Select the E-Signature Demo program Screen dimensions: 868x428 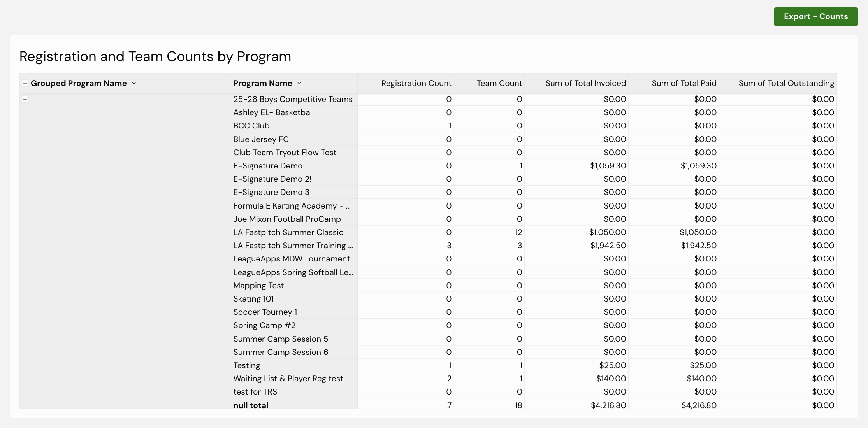[267, 166]
